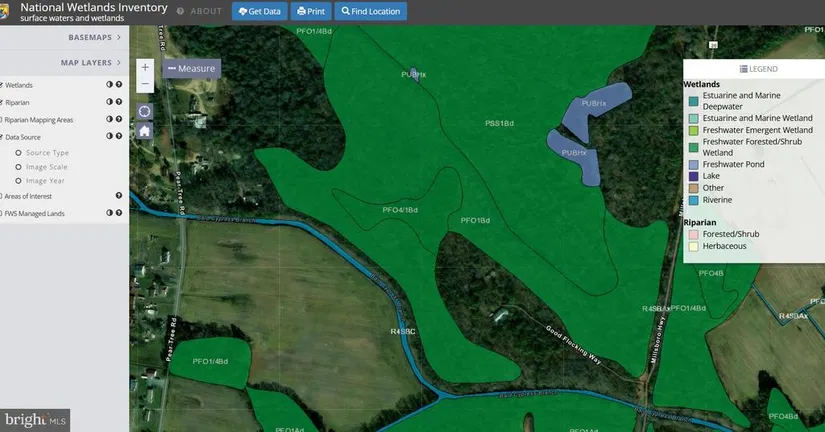
Task: Select the Image Year radio option
Action: pyautogui.click(x=18, y=181)
